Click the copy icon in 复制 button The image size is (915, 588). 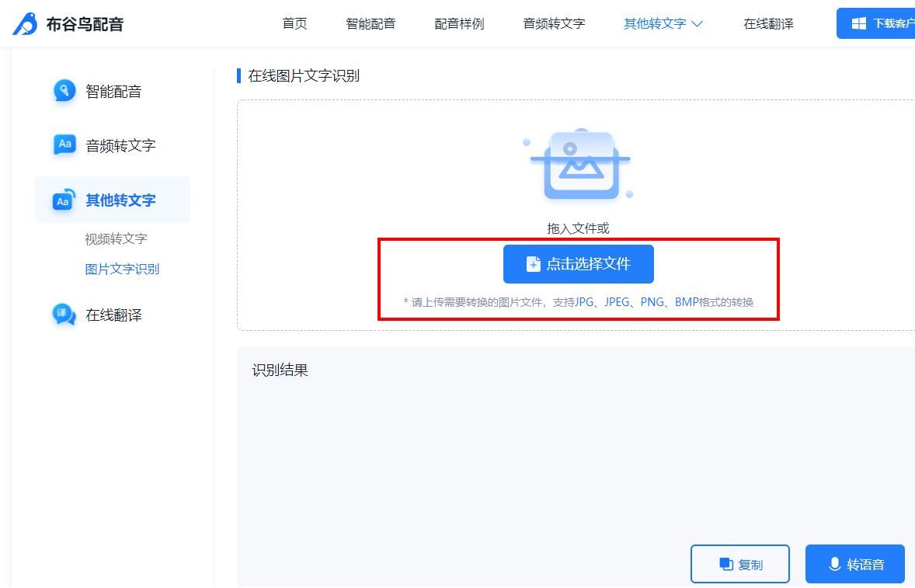click(x=726, y=564)
